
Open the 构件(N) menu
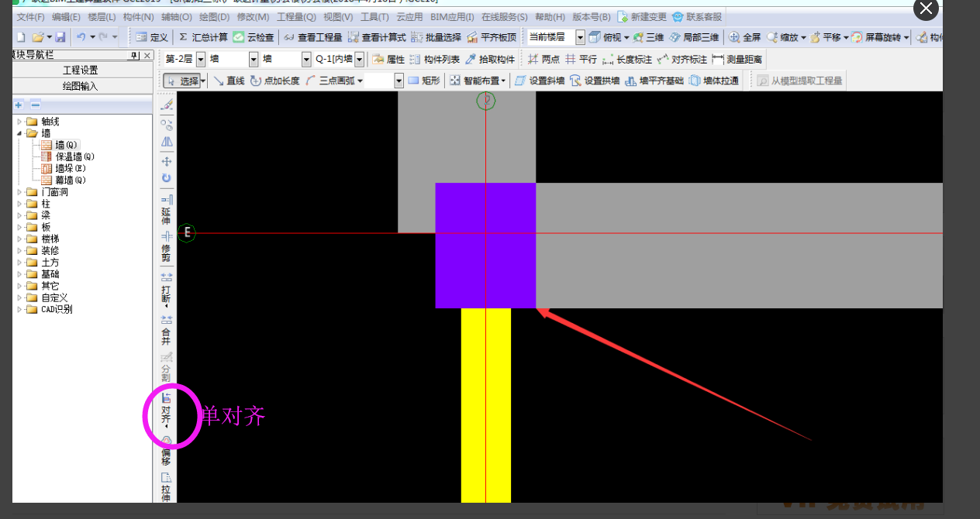(138, 16)
